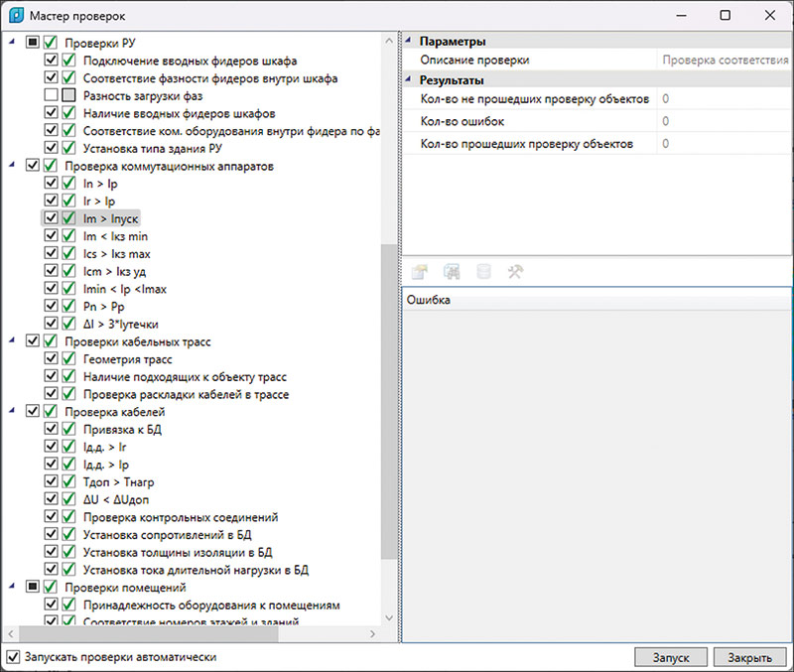Click the gray status box beside Разность загрузки фаз

(x=68, y=95)
